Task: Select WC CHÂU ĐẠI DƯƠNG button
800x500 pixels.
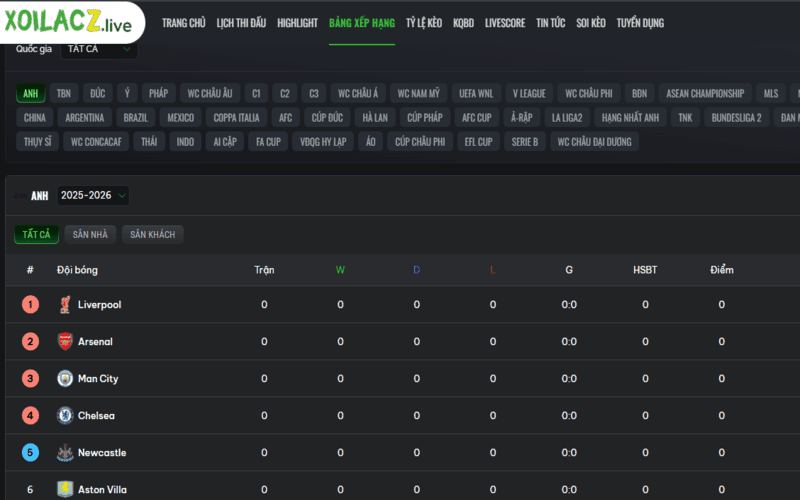Action: (594, 142)
